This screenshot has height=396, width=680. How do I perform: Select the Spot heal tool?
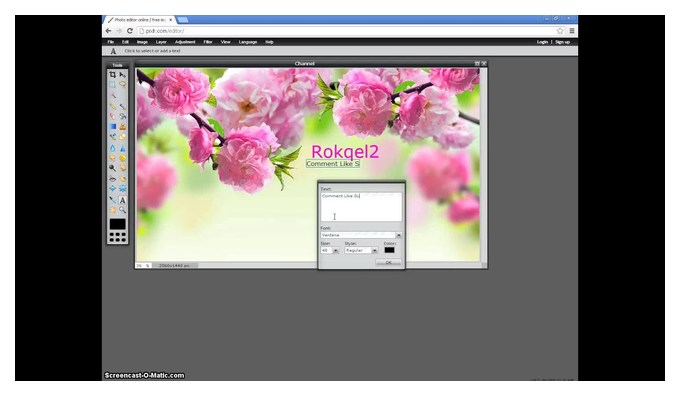(123, 178)
